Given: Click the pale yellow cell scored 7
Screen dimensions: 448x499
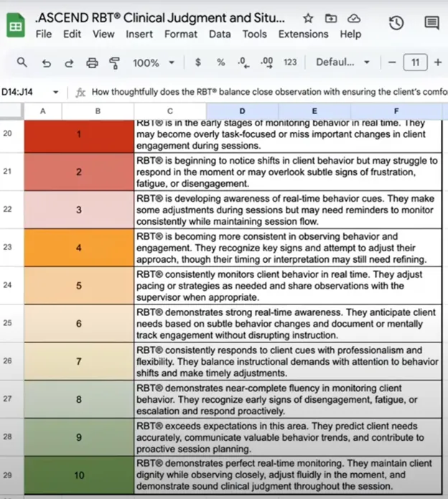Looking at the screenshot, I should 79,361.
